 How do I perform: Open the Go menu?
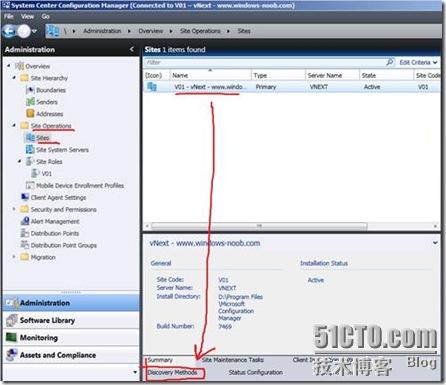[x=46, y=16]
